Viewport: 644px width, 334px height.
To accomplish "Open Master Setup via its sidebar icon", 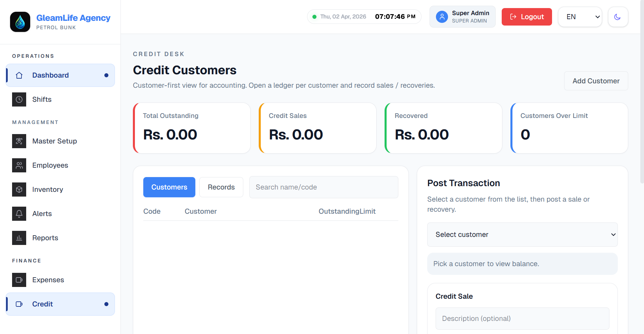I will [x=19, y=141].
